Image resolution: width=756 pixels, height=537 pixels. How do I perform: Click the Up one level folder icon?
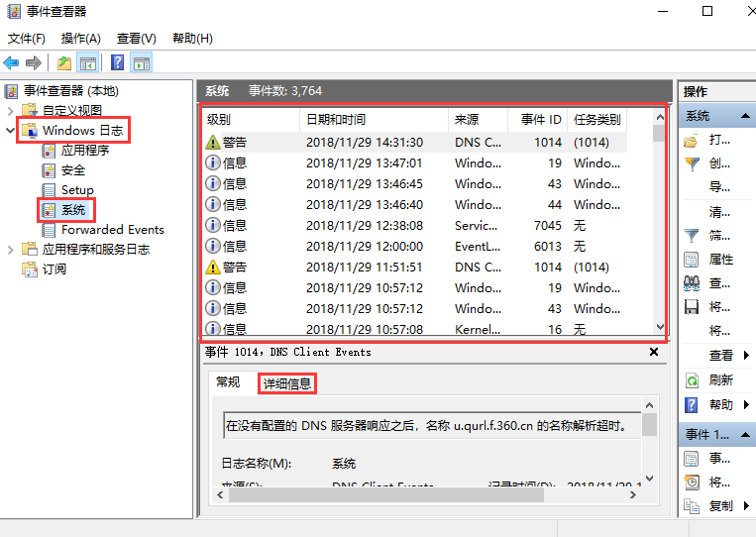pyautogui.click(x=64, y=63)
